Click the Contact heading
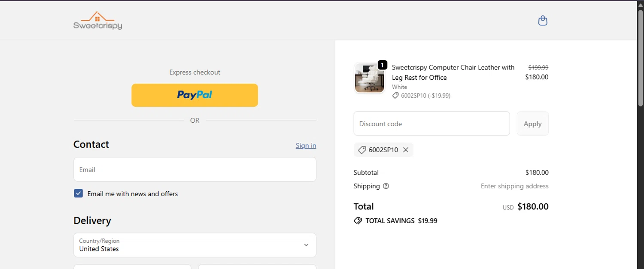 coord(91,144)
